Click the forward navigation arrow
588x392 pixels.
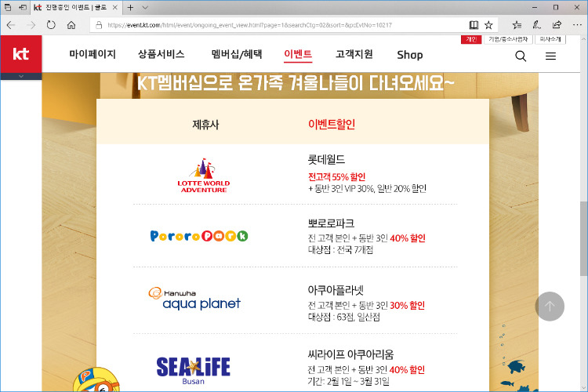[31, 25]
